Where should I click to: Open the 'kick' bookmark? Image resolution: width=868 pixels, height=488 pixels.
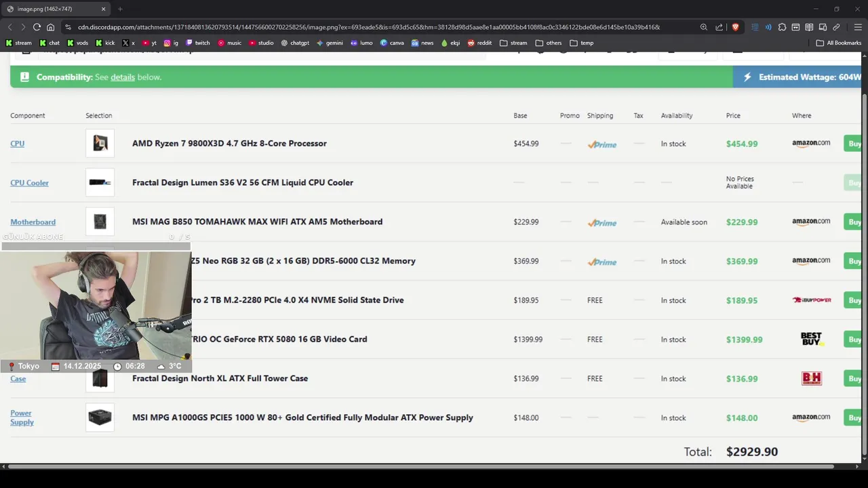(105, 43)
